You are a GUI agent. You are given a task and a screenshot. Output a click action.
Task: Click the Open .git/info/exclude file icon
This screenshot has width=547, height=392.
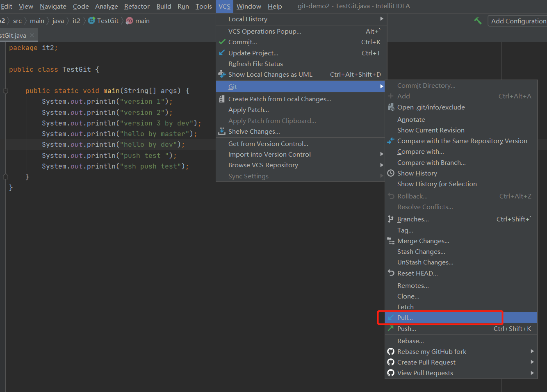[391, 107]
